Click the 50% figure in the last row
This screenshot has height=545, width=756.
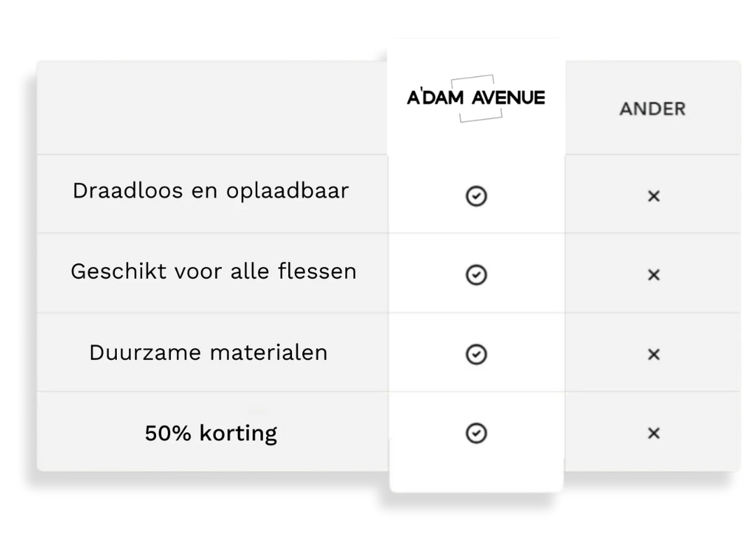(x=169, y=433)
